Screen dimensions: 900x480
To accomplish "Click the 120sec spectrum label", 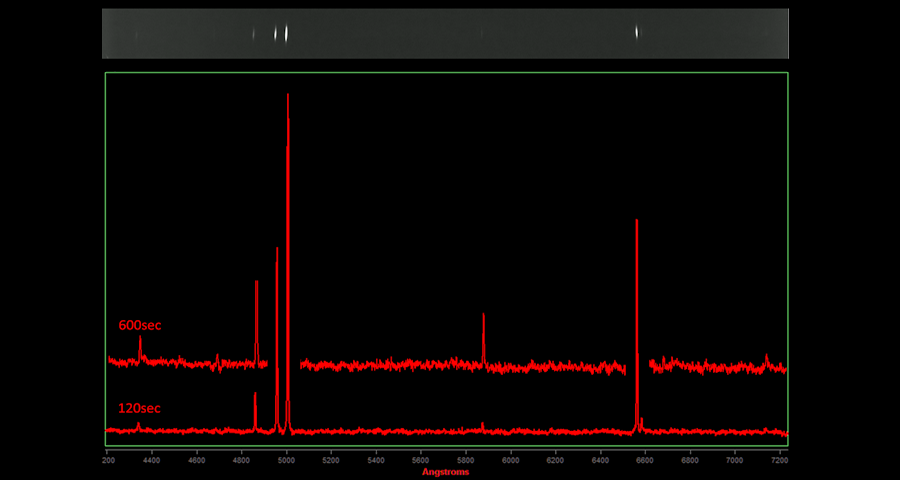I will tap(139, 408).
